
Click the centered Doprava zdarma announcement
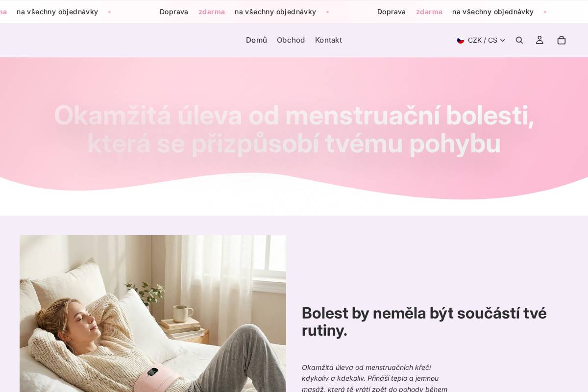point(238,12)
